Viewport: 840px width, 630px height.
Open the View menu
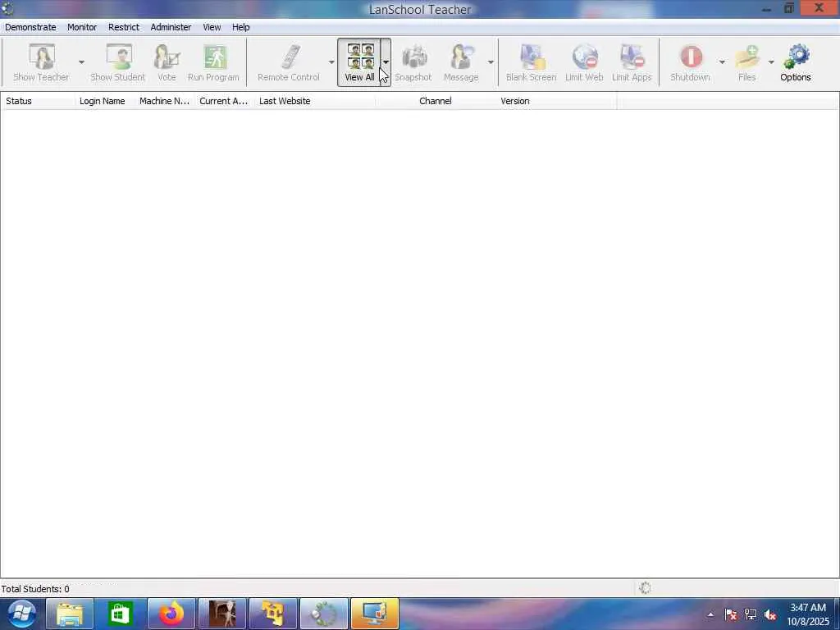click(212, 27)
